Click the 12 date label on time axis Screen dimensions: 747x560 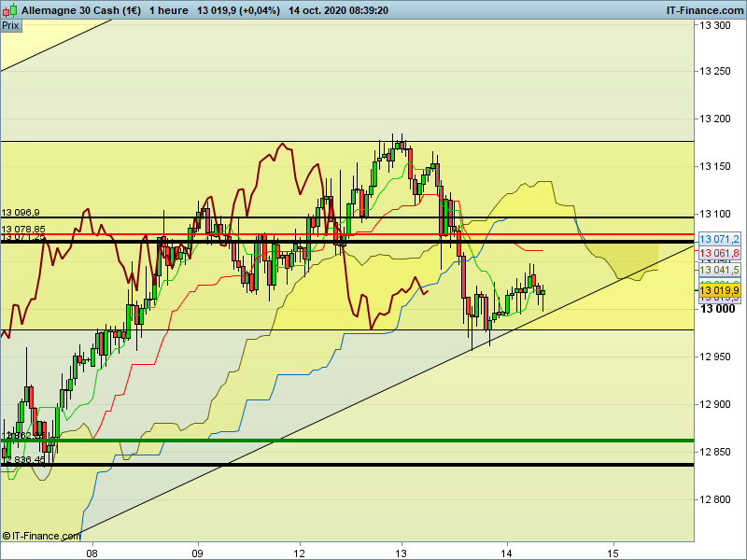coord(299,553)
